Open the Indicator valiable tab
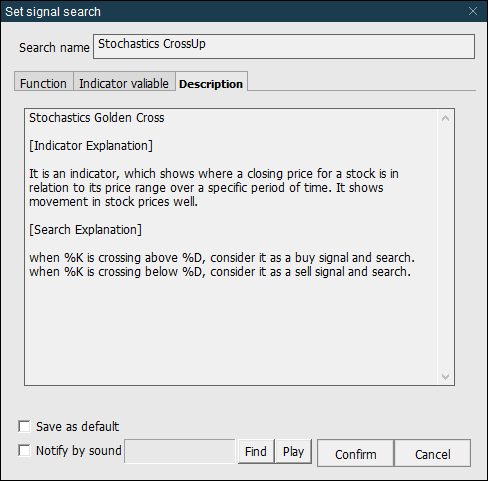 [x=124, y=83]
